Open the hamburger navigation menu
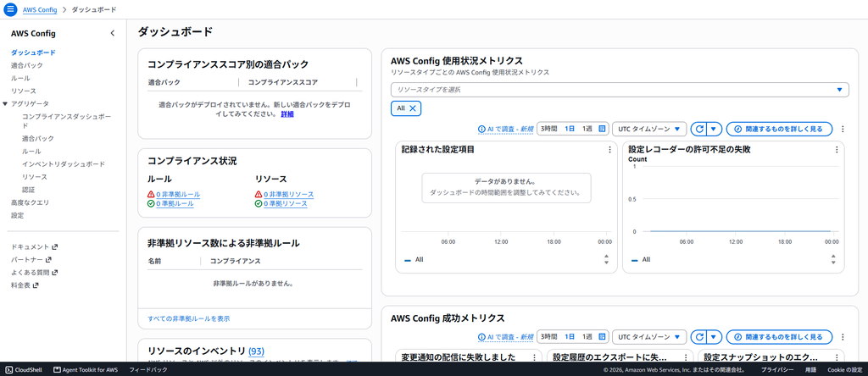This screenshot has width=868, height=376. click(x=10, y=9)
